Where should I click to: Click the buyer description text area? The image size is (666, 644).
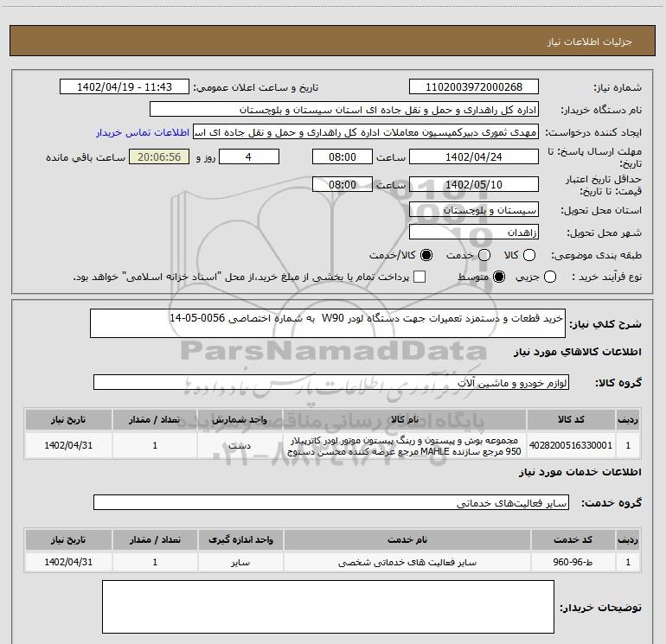(x=328, y=607)
